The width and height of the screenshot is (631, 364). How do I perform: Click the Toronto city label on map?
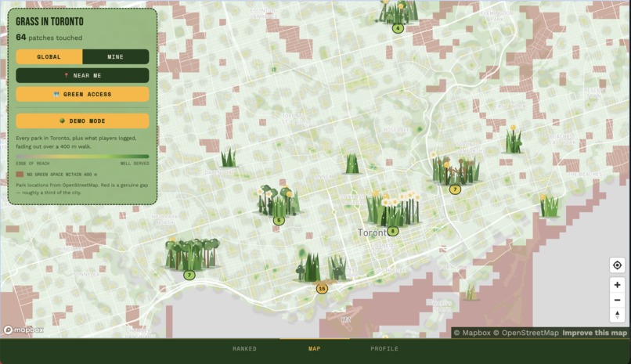(x=372, y=232)
